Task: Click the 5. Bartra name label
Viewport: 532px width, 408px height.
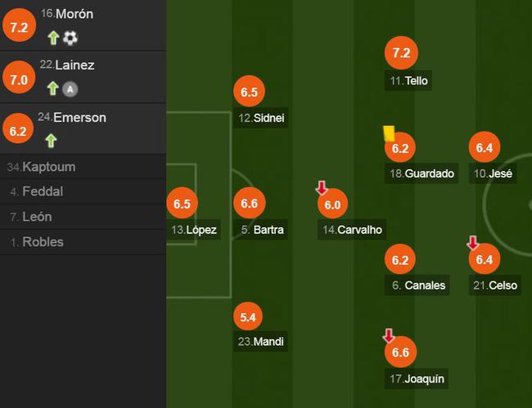Action: pyautogui.click(x=262, y=230)
